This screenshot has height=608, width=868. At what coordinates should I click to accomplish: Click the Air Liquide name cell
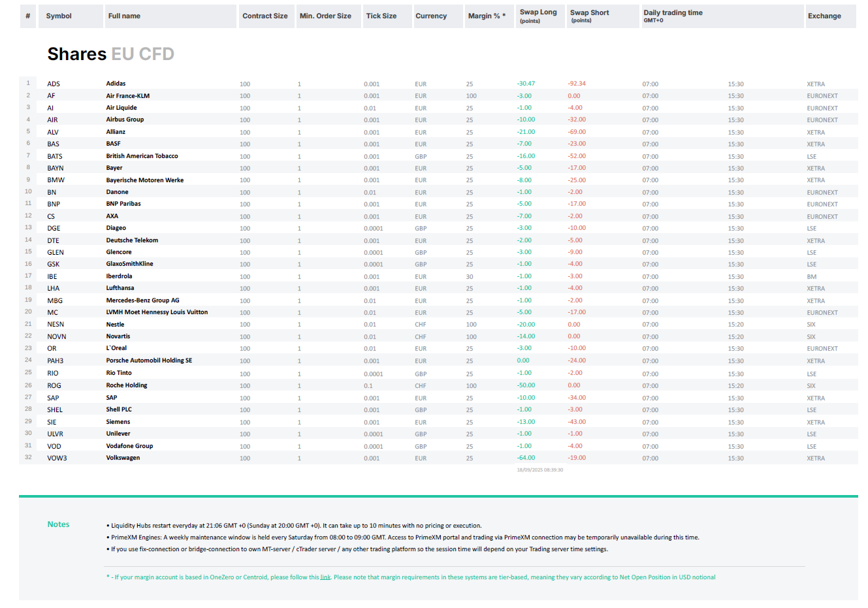click(121, 108)
